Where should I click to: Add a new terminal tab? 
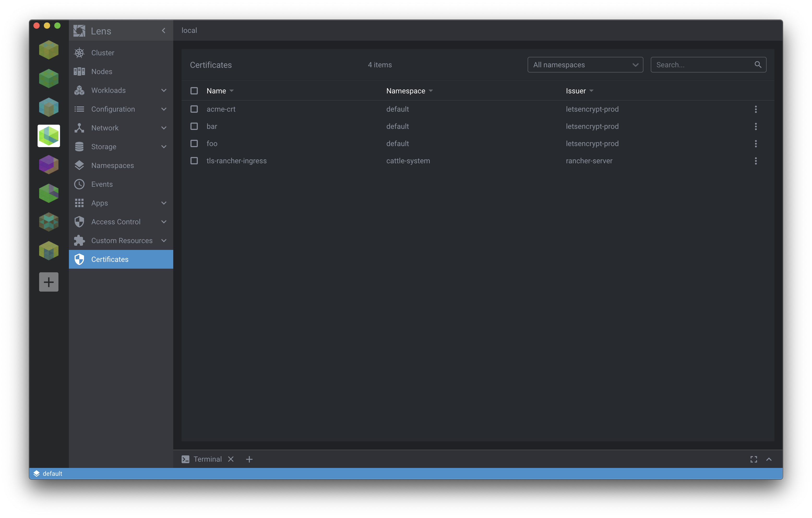(249, 459)
